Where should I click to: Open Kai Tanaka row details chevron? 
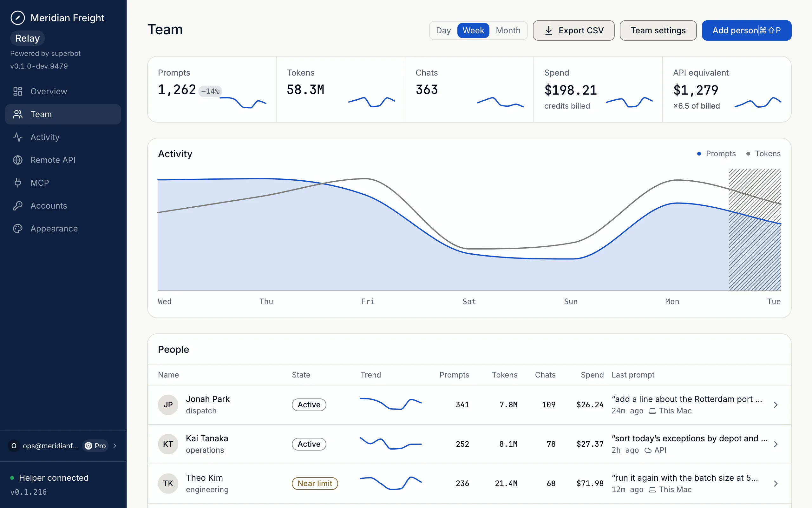pyautogui.click(x=776, y=444)
